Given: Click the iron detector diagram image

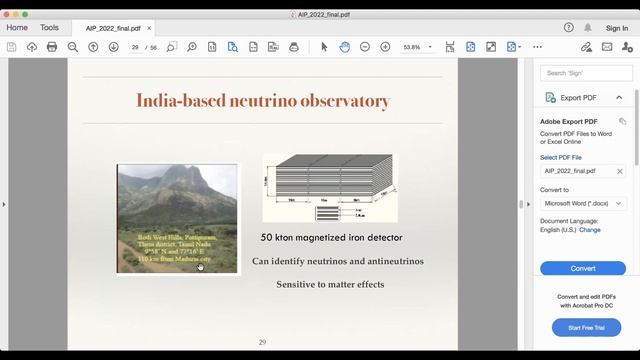Looking at the screenshot, I should tap(330, 188).
